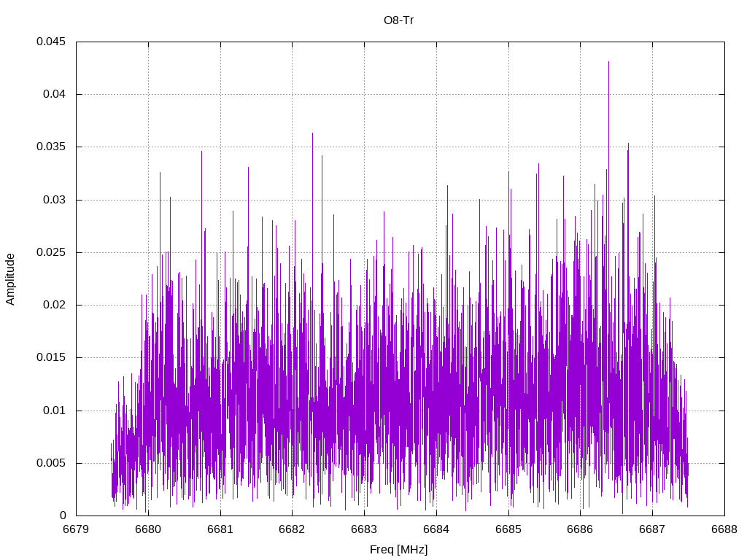Click the x-axis tick label 6681
This screenshot has height=560, width=747.
point(220,529)
